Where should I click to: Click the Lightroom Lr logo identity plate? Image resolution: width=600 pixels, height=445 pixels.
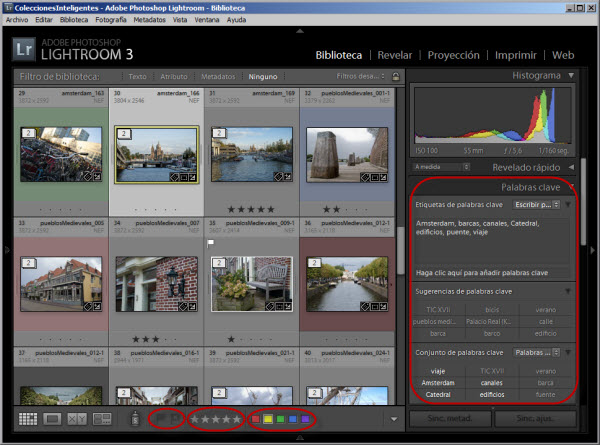tap(24, 49)
